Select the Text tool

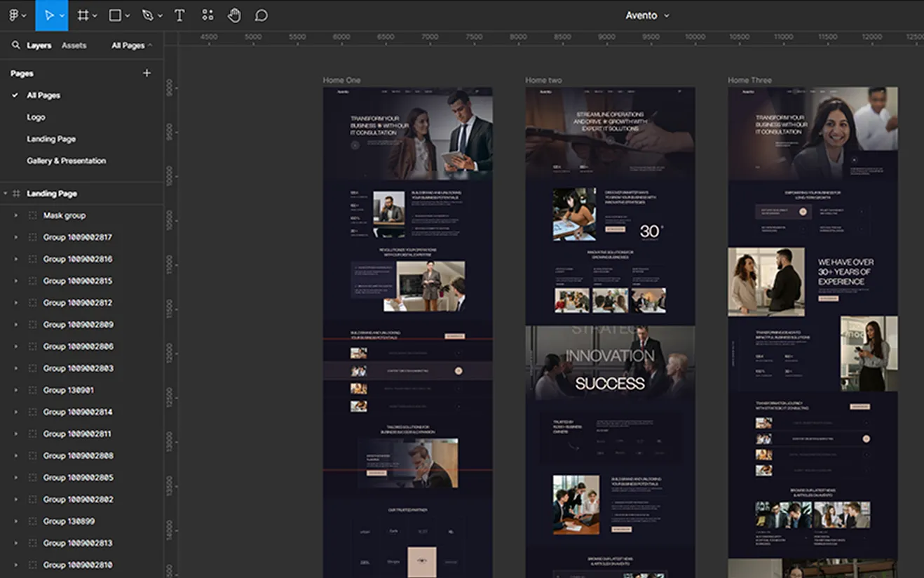tap(179, 15)
